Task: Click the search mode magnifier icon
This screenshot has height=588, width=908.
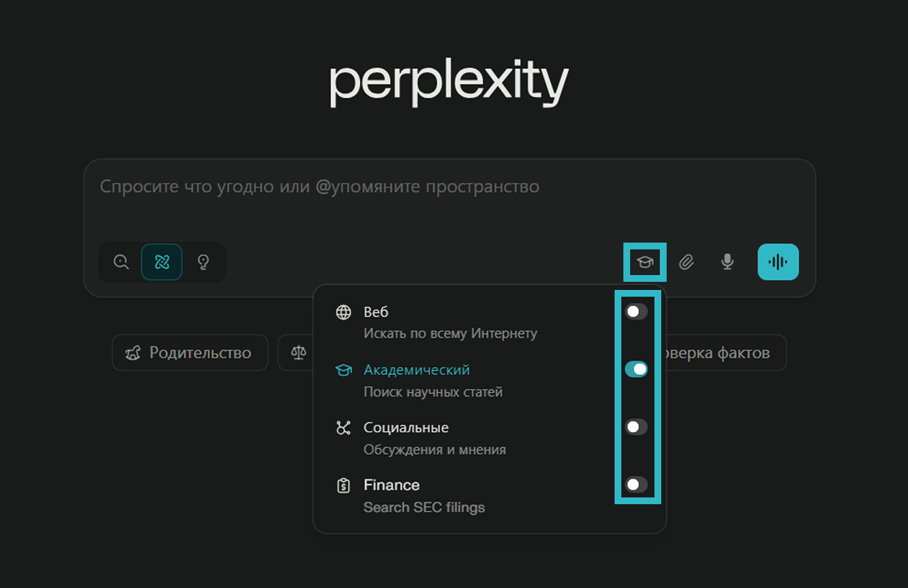Action: pos(121,262)
